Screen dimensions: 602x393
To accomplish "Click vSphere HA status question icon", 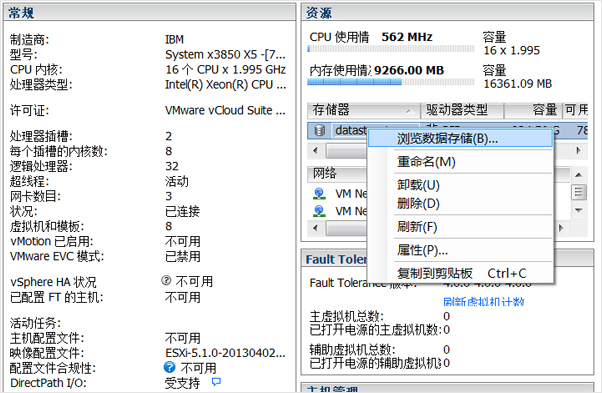I will pos(166,281).
